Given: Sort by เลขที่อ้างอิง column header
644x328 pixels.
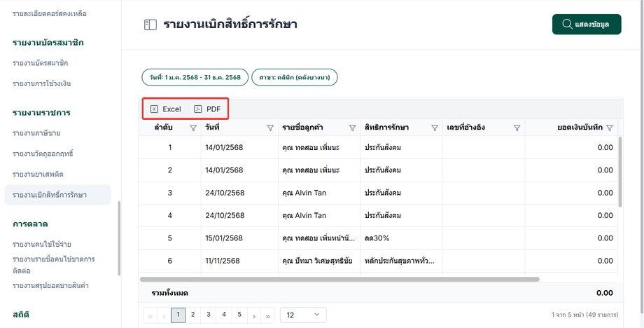Looking at the screenshot, I should click(x=465, y=128).
